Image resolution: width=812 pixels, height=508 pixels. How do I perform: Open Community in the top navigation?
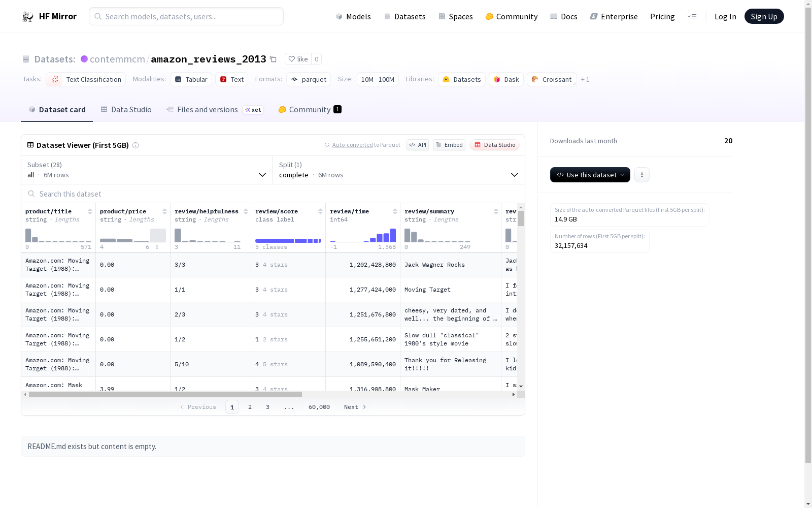pos(512,16)
